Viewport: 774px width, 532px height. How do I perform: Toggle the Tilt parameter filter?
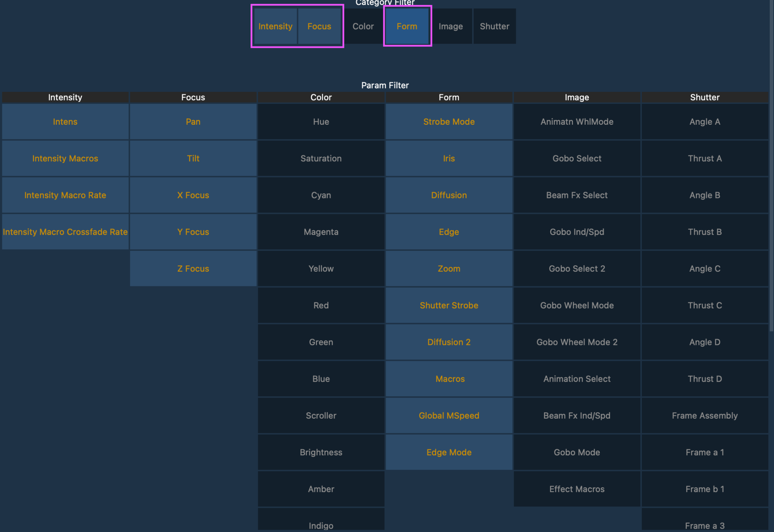pos(193,158)
